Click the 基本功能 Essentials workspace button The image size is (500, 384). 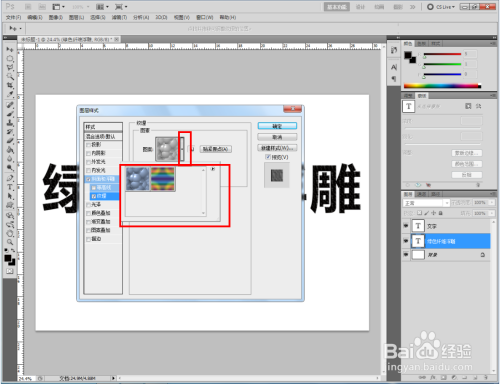pyautogui.click(x=336, y=7)
